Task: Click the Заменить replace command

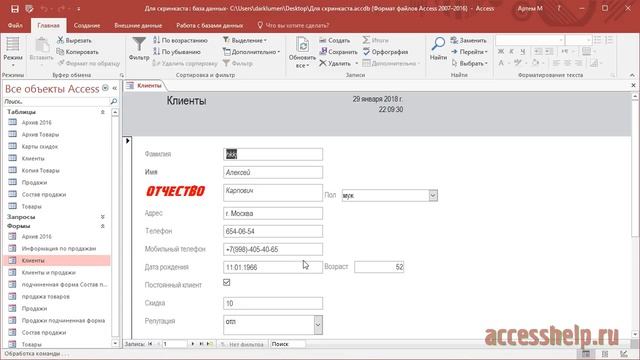Action: coord(469,40)
